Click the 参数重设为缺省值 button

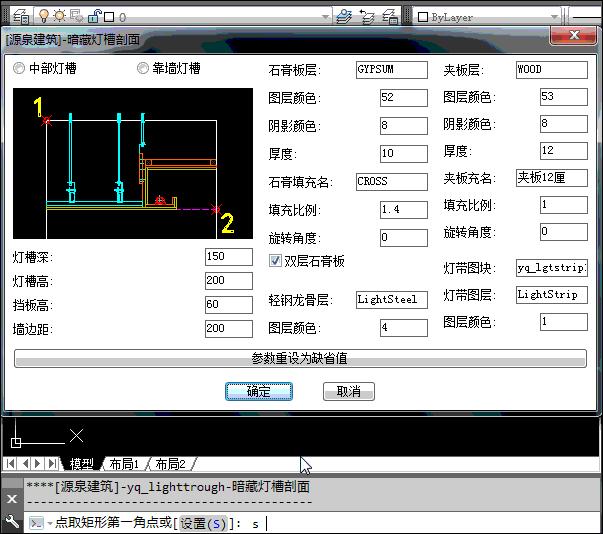[x=300, y=358]
